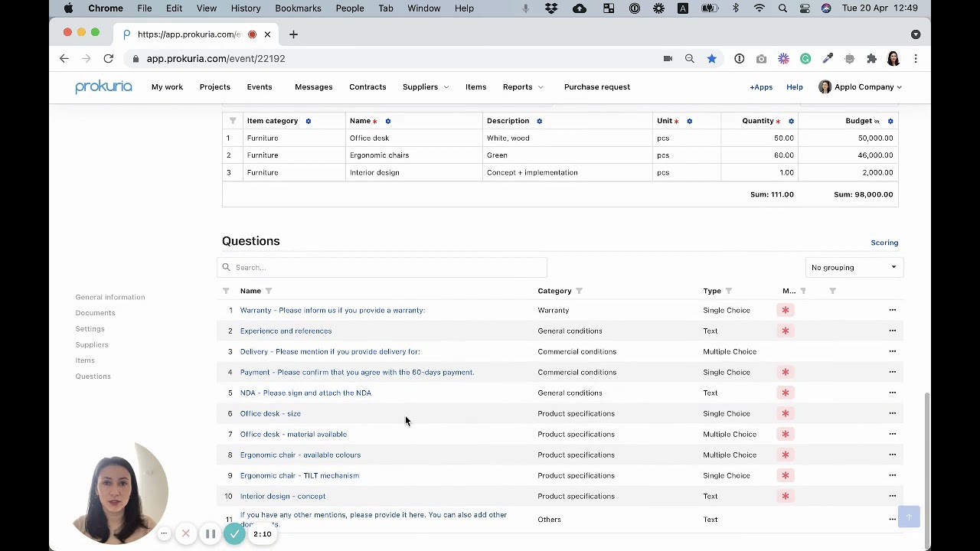
Task: Pause the screen recording
Action: (x=211, y=534)
